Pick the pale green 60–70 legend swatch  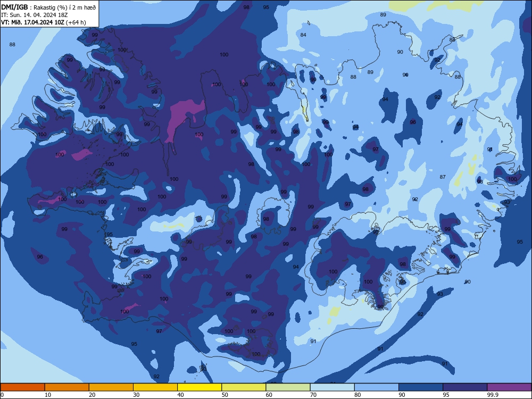tap(288, 387)
